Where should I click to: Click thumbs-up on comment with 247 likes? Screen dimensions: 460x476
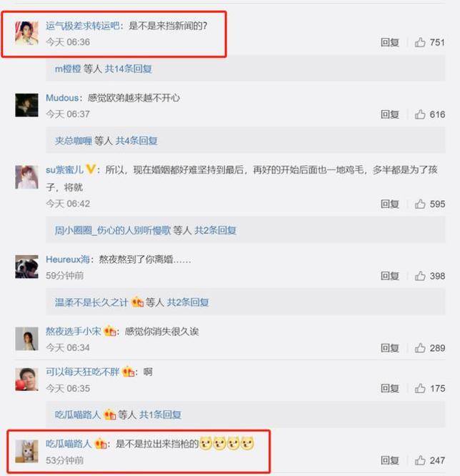(x=420, y=460)
